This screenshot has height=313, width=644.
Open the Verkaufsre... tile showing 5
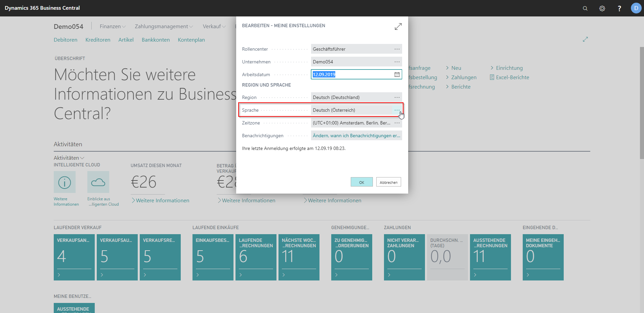(160, 257)
